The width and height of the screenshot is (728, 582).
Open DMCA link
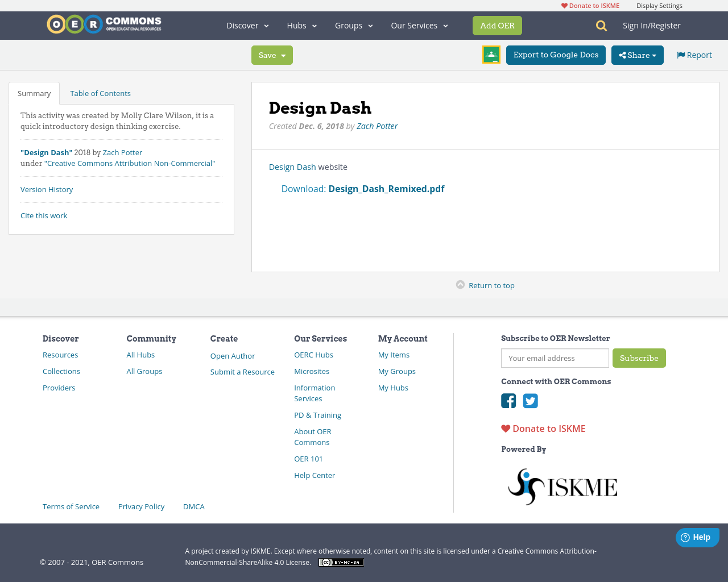click(194, 506)
